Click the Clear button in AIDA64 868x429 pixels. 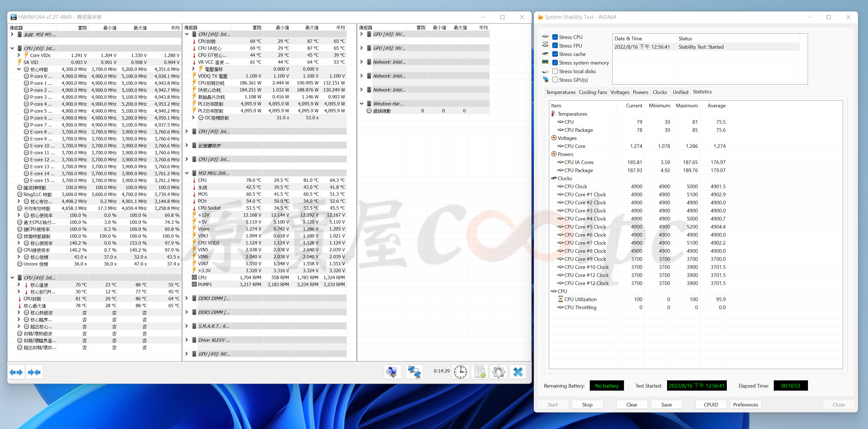[x=631, y=405]
